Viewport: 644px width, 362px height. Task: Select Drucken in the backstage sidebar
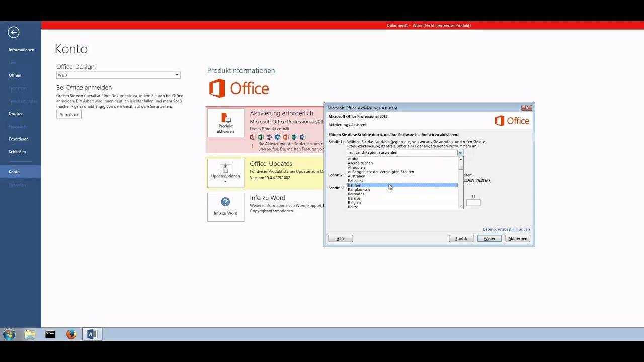coord(16,114)
